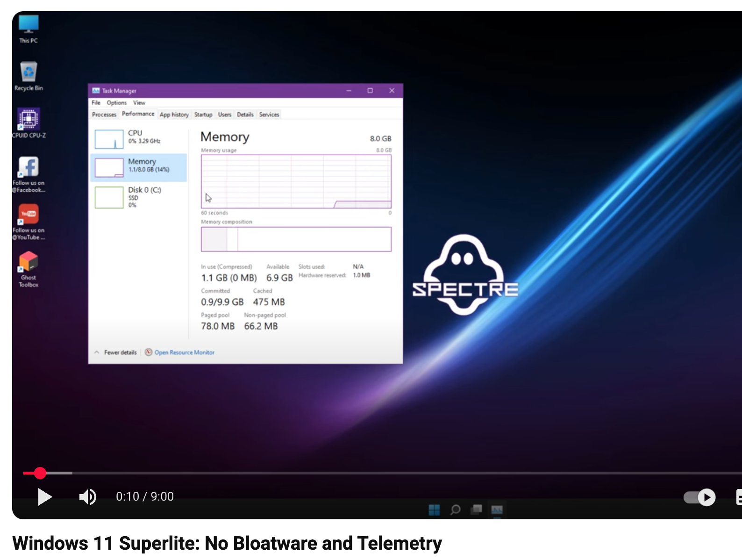This screenshot has width=742, height=560.
Task: Click the video title Windows 11 Superlite
Action: pyautogui.click(x=227, y=543)
